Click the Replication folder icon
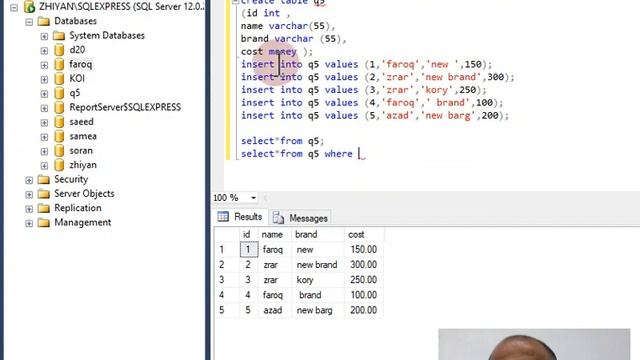The height and width of the screenshot is (360, 640). [x=44, y=208]
